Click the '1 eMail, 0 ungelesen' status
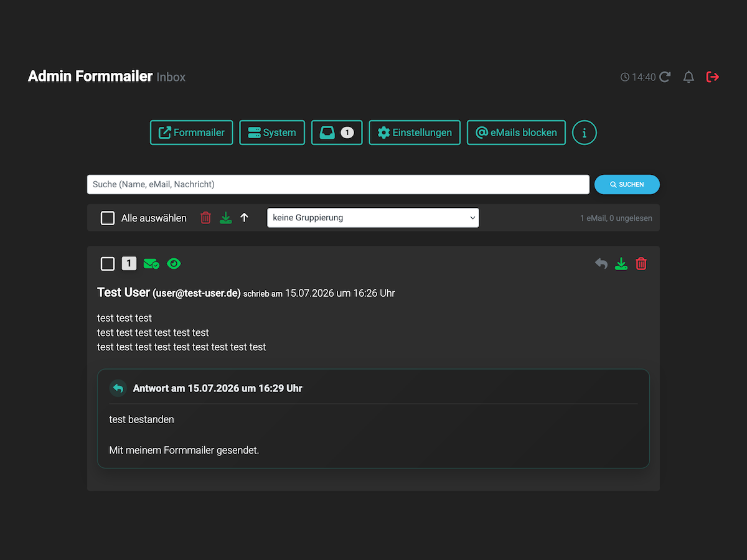This screenshot has height=560, width=747. click(x=616, y=218)
